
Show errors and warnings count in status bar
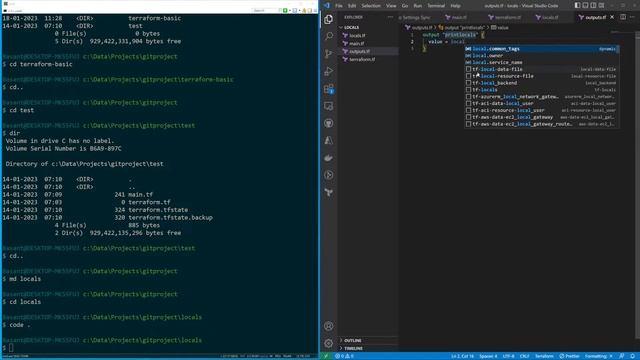pyautogui.click(x=344, y=356)
